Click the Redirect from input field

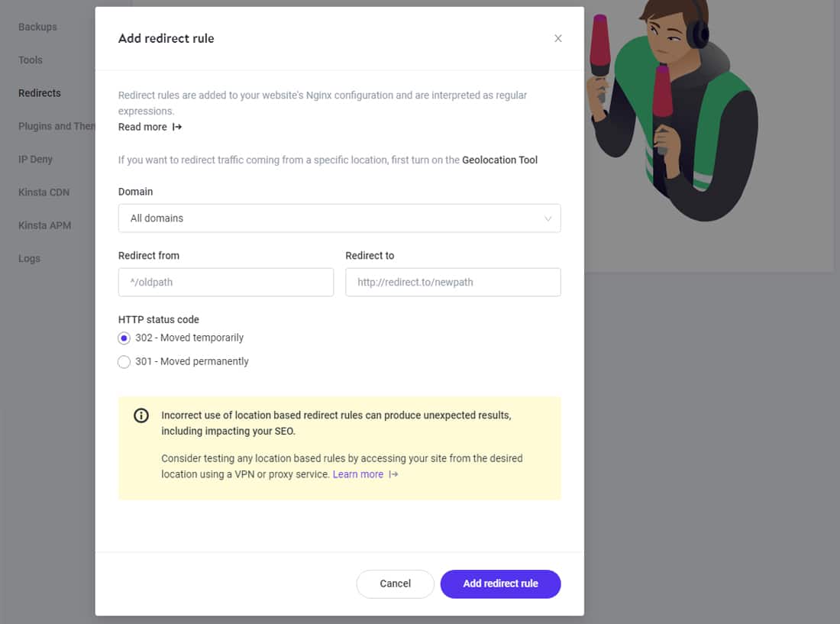coord(225,282)
